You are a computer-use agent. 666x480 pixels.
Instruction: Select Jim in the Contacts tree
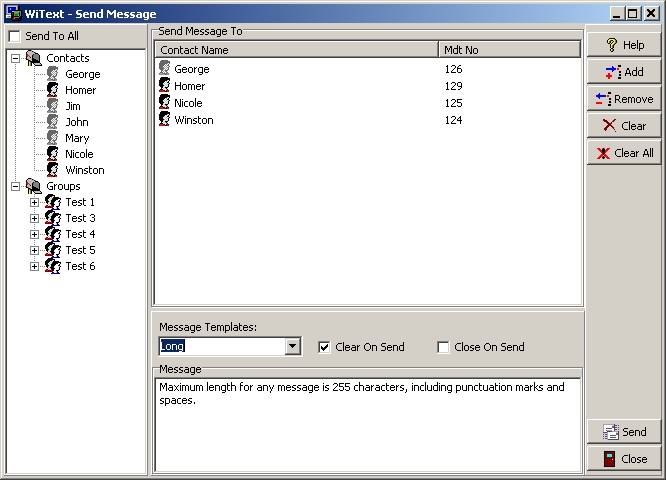73,106
